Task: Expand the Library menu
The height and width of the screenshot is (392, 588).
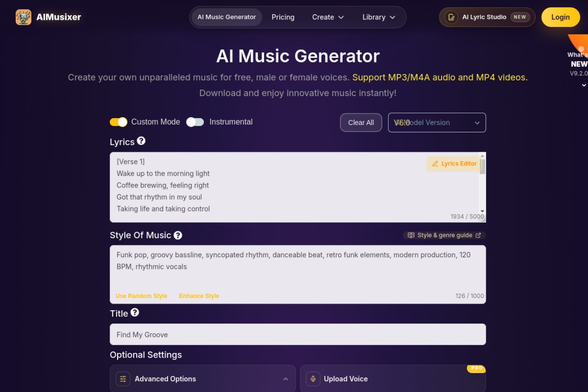Action: point(379,17)
